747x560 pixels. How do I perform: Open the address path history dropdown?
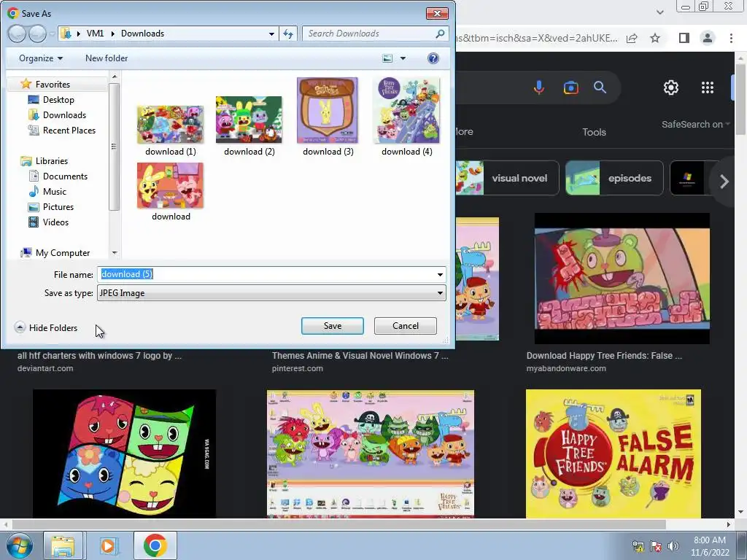point(271,34)
